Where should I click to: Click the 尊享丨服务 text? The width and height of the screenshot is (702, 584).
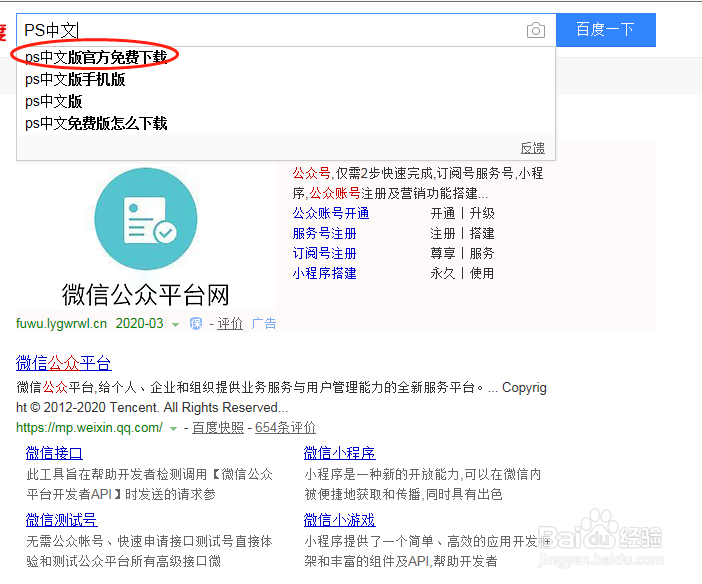(x=462, y=253)
